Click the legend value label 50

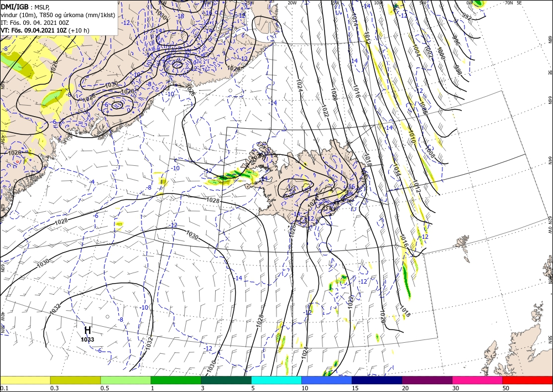point(506,388)
